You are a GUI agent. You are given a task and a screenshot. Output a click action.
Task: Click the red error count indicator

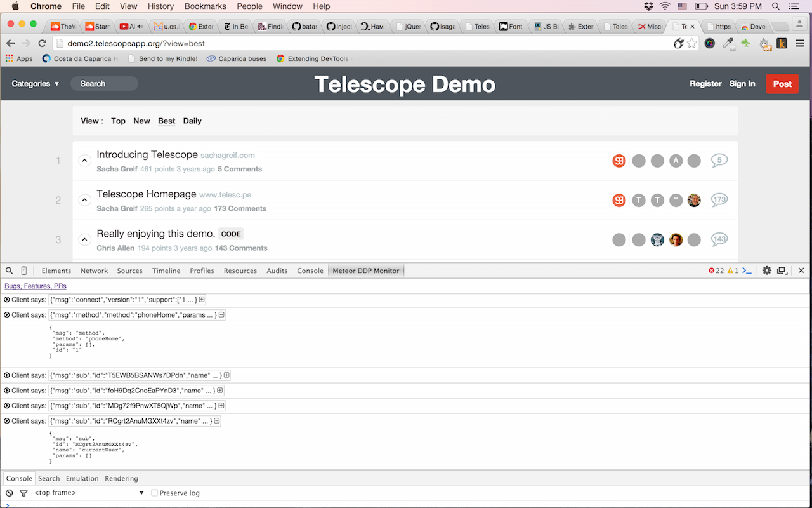716,271
